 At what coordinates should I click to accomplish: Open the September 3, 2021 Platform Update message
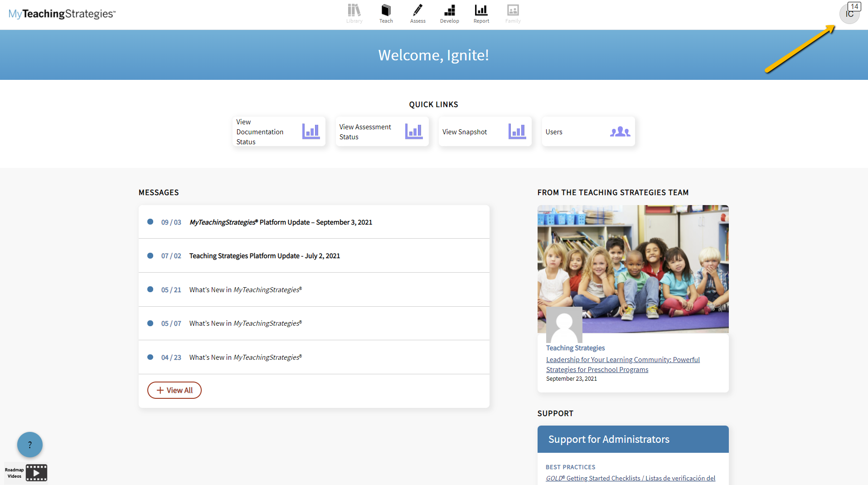point(281,222)
